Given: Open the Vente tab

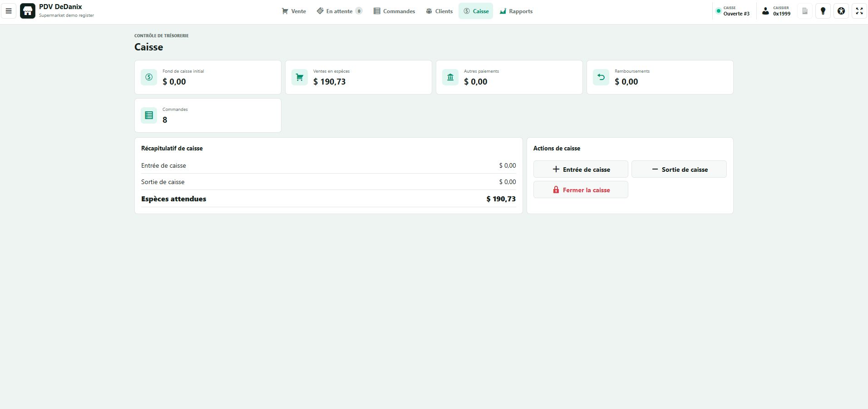Looking at the screenshot, I should pos(294,11).
